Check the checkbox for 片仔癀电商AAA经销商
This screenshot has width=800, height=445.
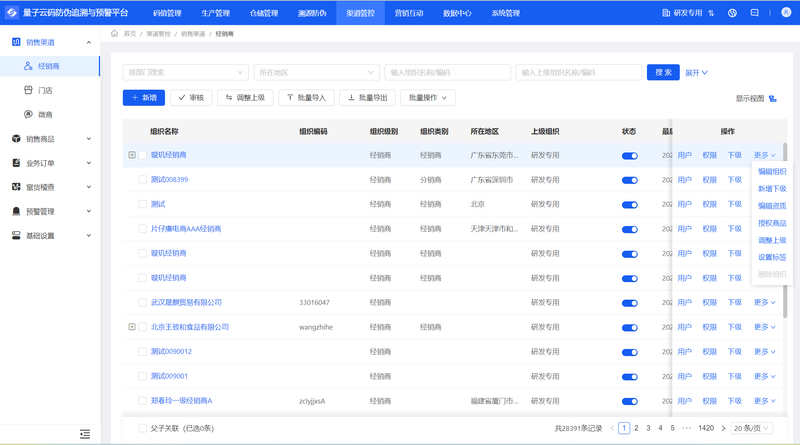click(x=142, y=229)
